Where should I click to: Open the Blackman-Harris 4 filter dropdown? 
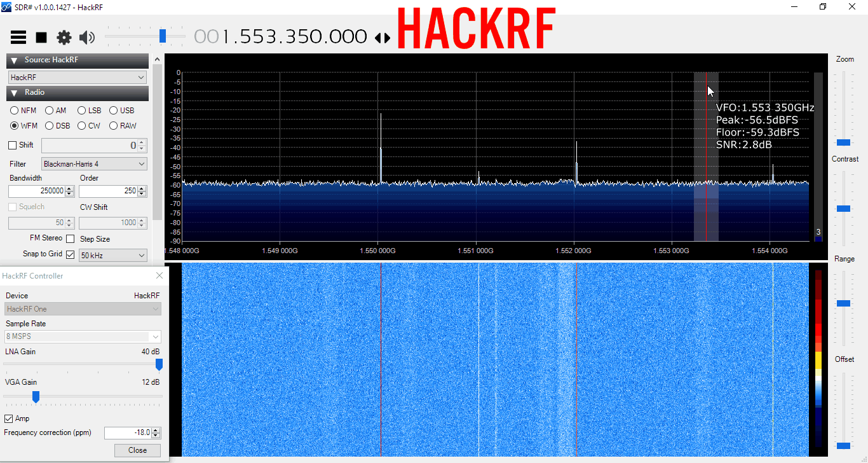click(x=94, y=164)
